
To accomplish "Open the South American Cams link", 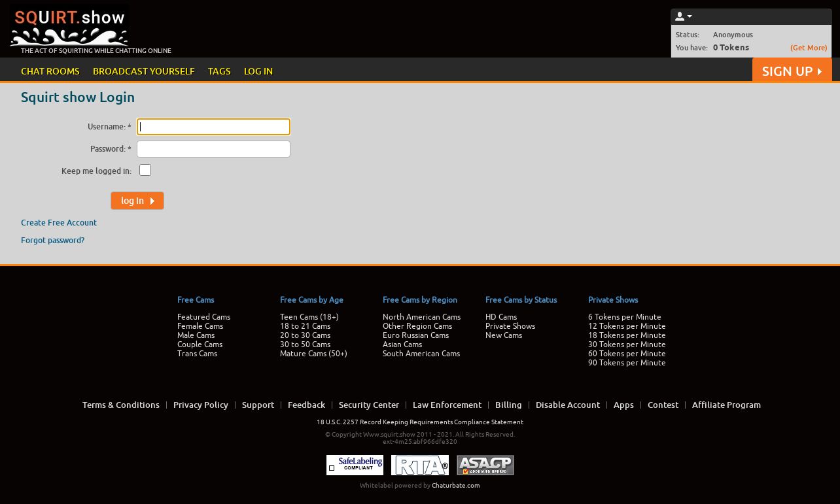I will (x=421, y=353).
